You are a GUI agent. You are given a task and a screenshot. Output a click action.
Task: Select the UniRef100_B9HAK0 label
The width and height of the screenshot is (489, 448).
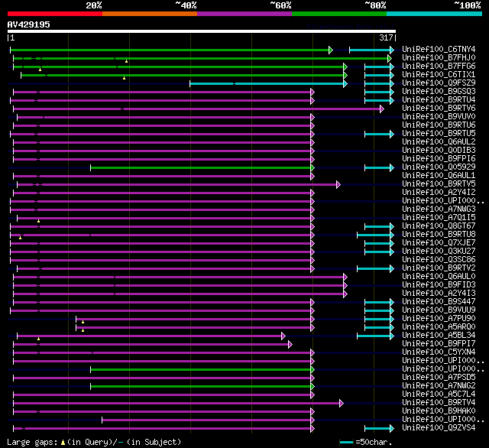[439, 411]
